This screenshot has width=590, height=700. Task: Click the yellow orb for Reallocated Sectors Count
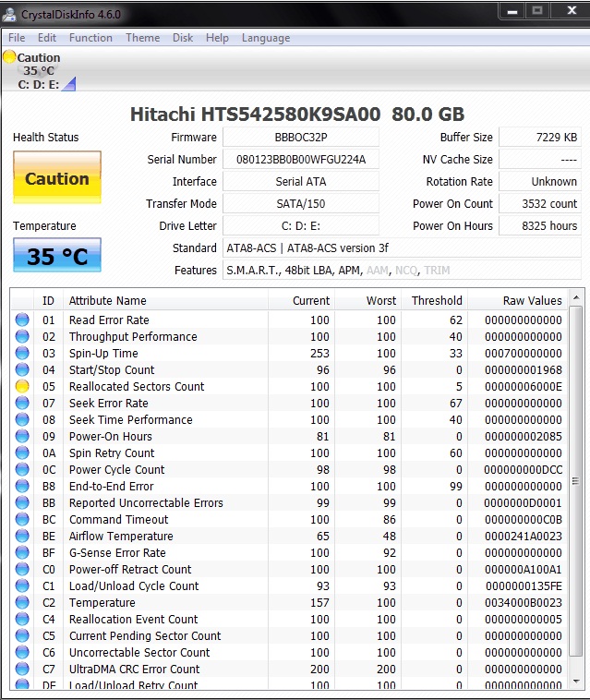coord(22,386)
